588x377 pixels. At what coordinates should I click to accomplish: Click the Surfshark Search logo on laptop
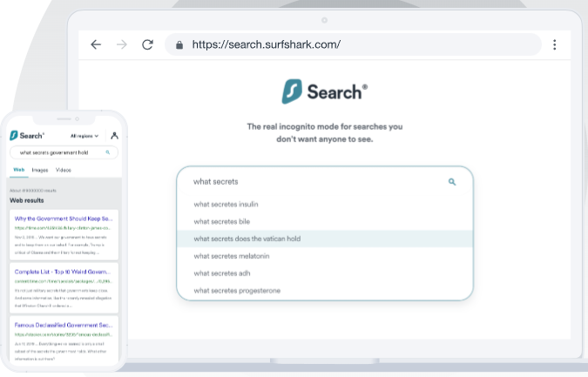pos(325,91)
